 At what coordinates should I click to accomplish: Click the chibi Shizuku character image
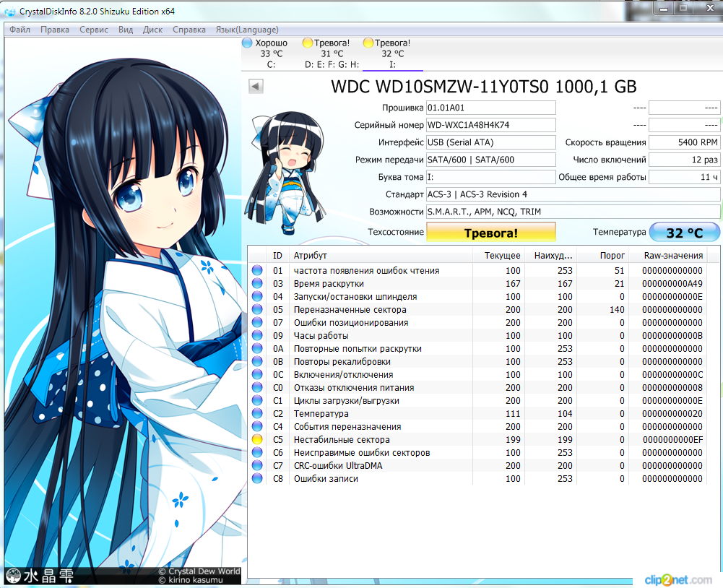point(286,173)
